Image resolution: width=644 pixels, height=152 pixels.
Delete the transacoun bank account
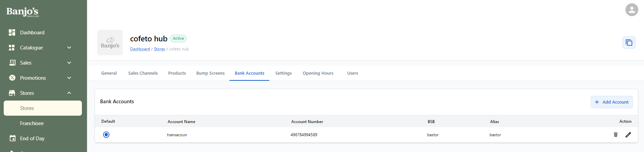pos(615,135)
